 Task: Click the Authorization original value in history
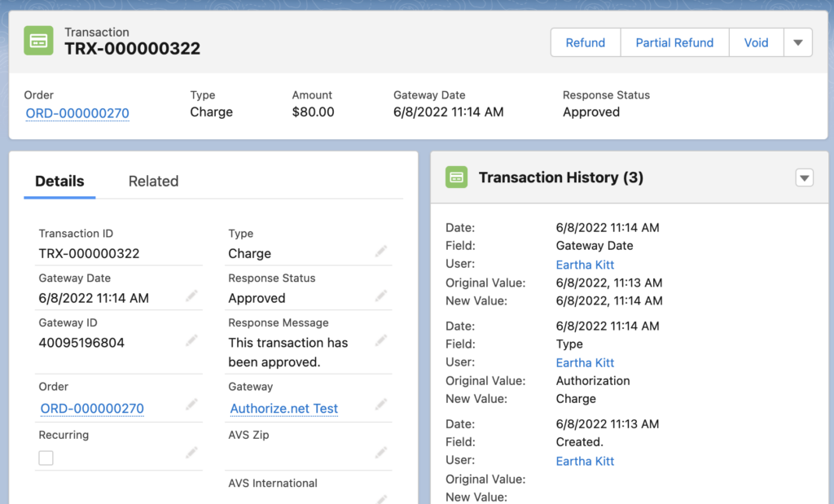pos(593,381)
